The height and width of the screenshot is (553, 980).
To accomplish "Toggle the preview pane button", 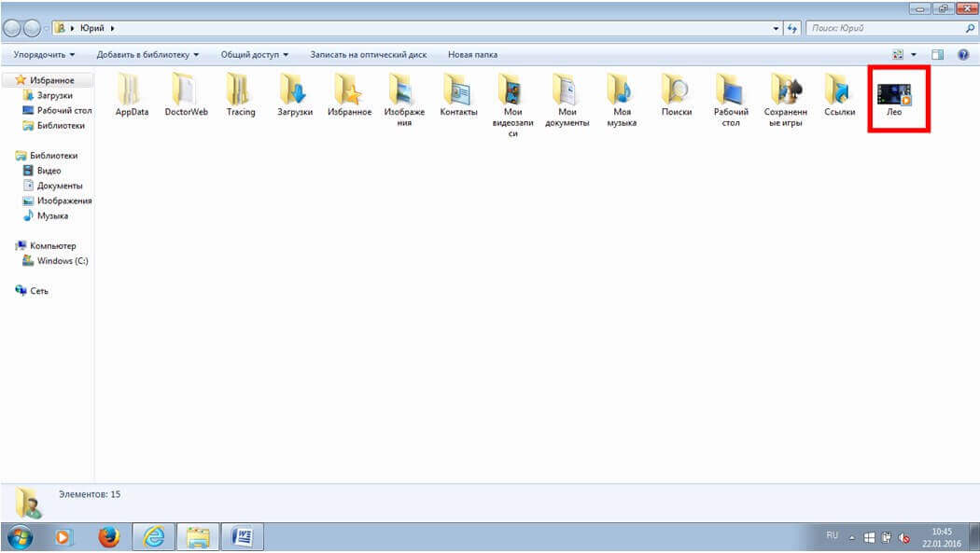I will (938, 55).
